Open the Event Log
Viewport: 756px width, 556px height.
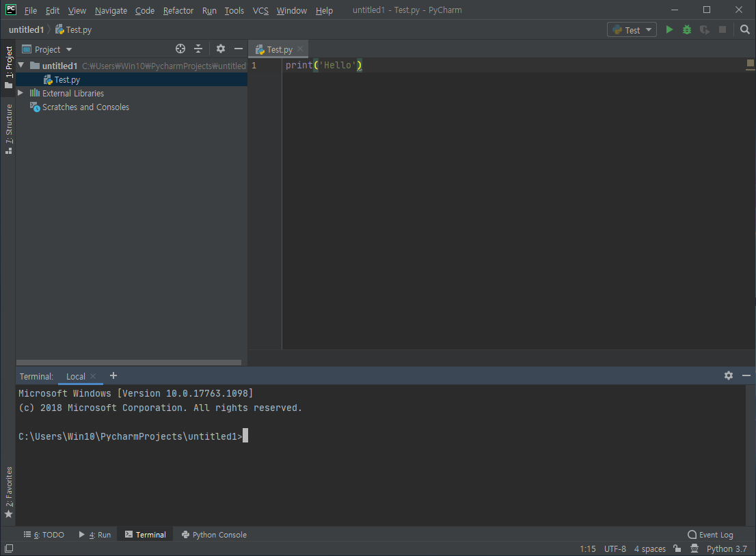click(710, 534)
